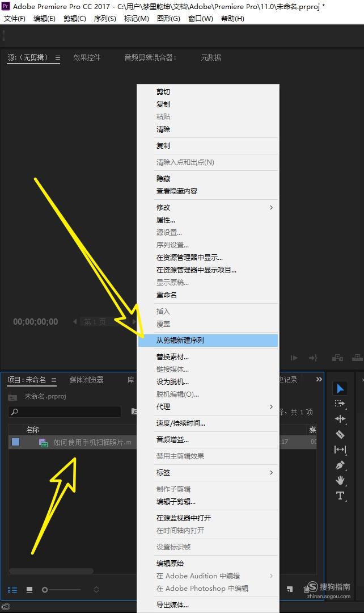The height and width of the screenshot is (613, 364).
Task: Select the Track Select Forward tool
Action: [340, 404]
